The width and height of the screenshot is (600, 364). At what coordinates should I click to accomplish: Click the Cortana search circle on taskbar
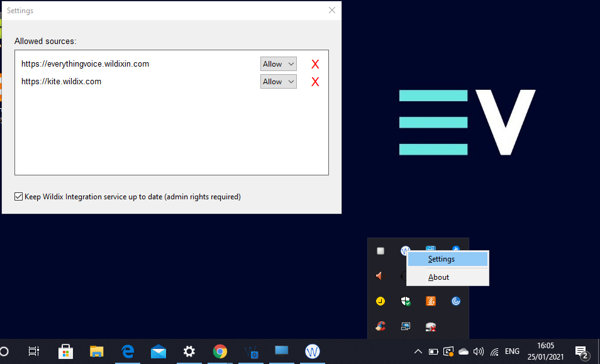click(x=4, y=351)
